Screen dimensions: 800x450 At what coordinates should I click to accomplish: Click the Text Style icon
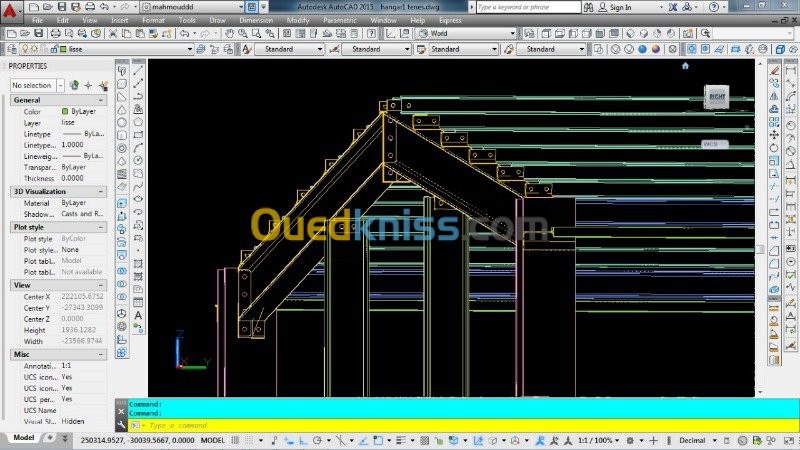point(247,49)
